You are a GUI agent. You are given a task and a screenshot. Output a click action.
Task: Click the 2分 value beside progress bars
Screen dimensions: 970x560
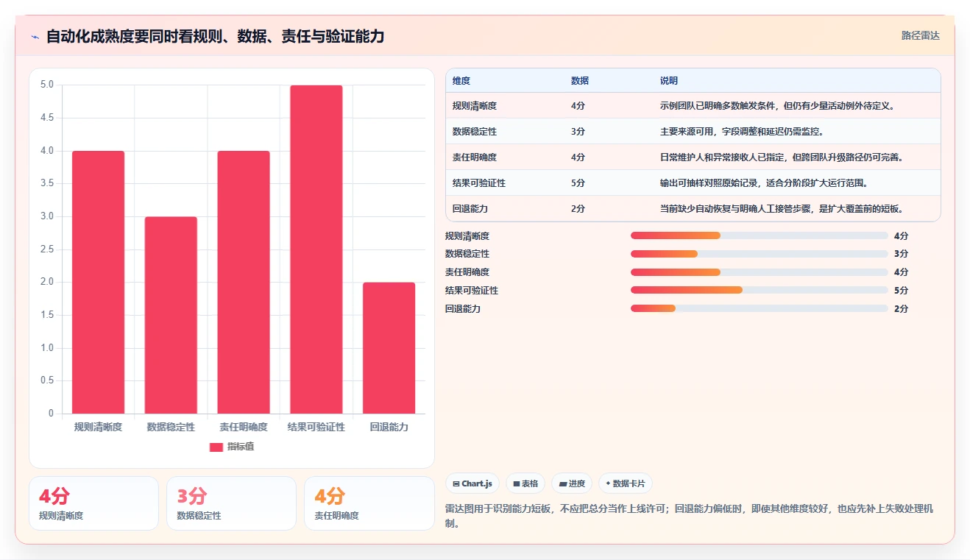tap(901, 309)
